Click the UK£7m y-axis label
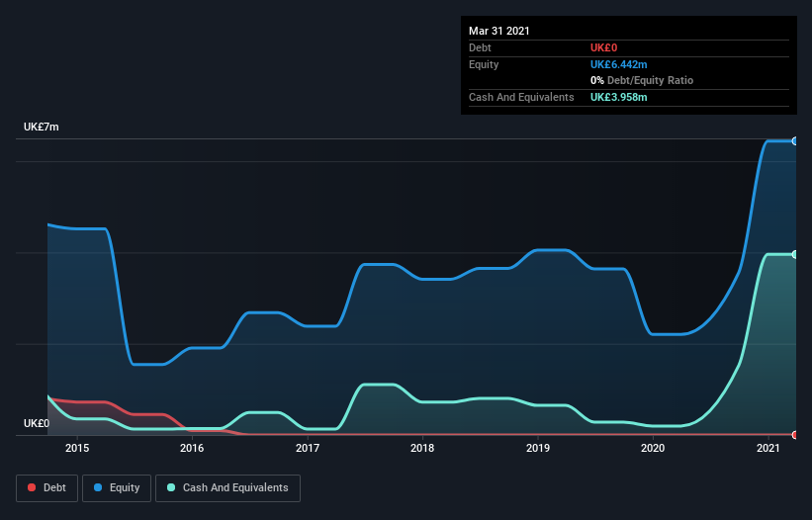 pyautogui.click(x=42, y=128)
